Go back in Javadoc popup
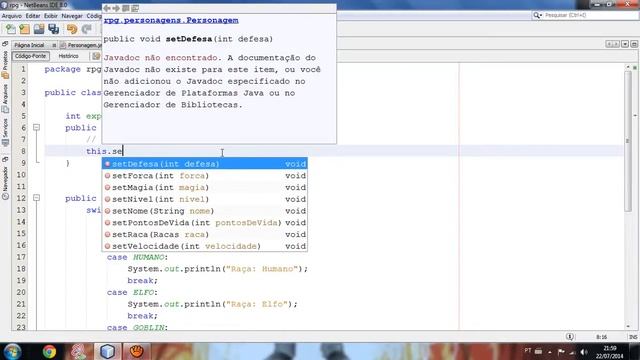This screenshot has height=360, width=640. pyautogui.click(x=107, y=8)
